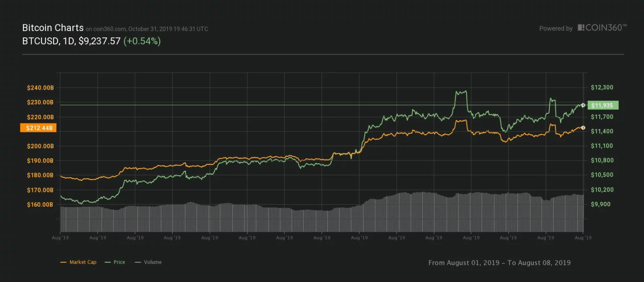Click the Bitcoin Charts title

pos(53,28)
